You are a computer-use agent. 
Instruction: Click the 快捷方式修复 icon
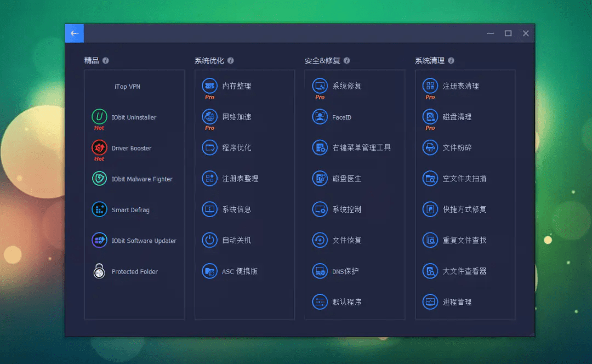[x=430, y=209]
